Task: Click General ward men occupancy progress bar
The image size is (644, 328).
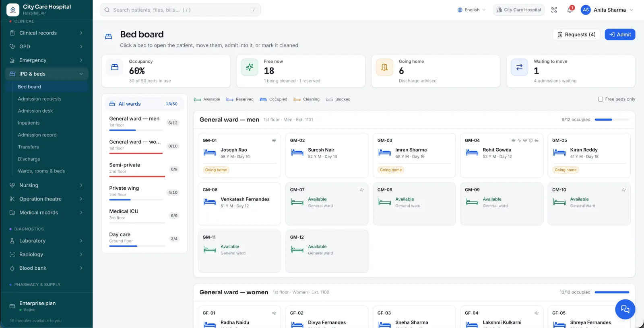Action: click(612, 120)
